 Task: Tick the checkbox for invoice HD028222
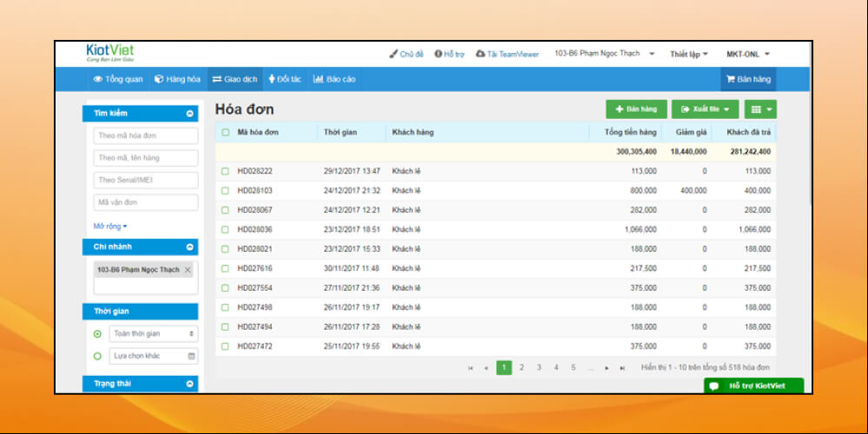[x=226, y=171]
